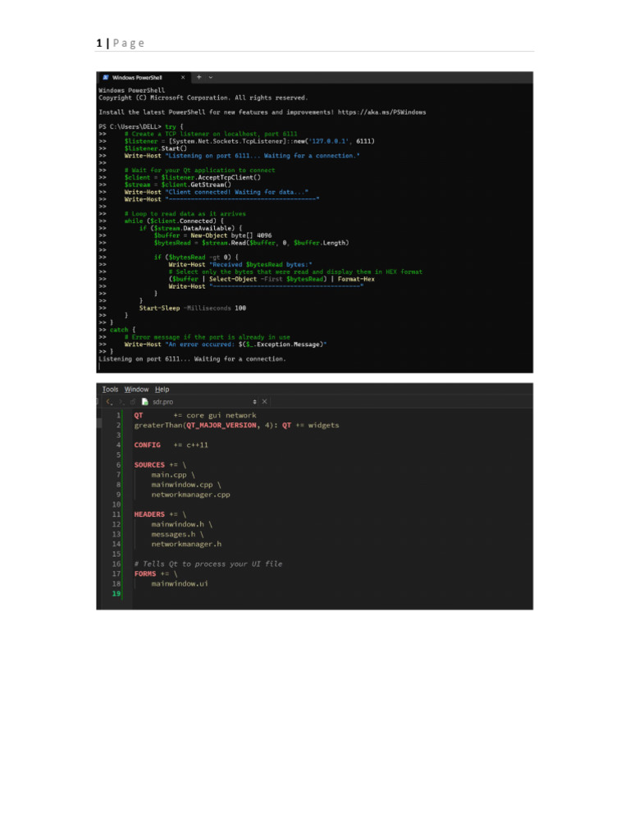Click the comment 'Tells Qt to process your UI file'
Image resolution: width=630 pixels, height=840 pixels.
point(208,564)
